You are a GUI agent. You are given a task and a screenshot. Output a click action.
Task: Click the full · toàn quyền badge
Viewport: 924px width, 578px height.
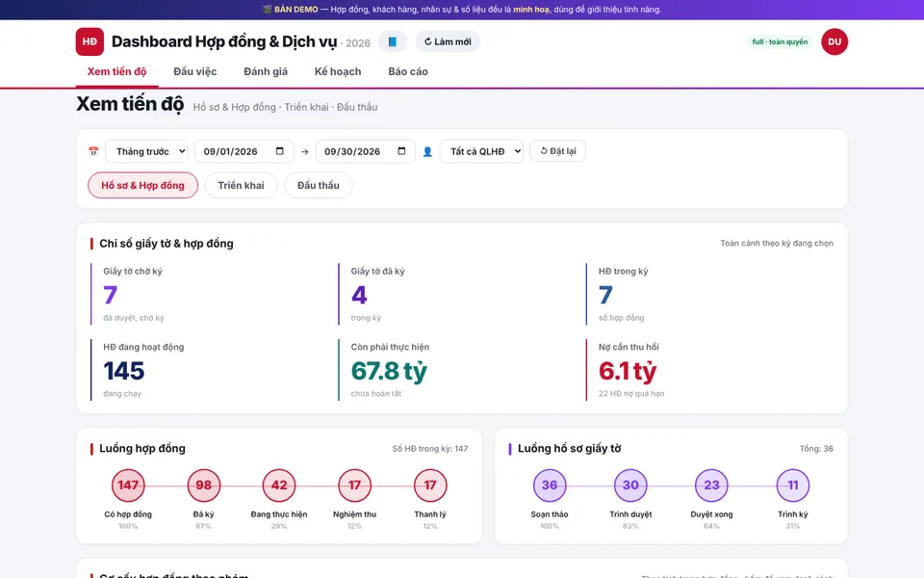(780, 41)
